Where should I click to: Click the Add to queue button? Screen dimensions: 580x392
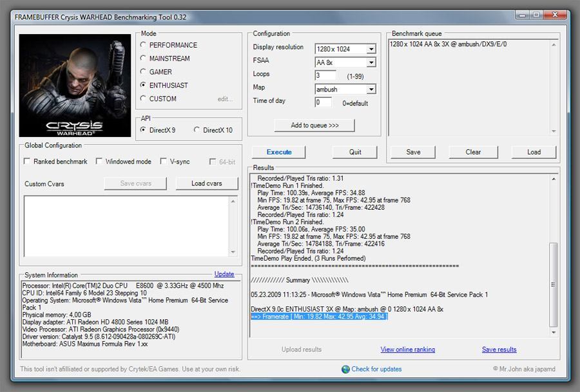[314, 126]
